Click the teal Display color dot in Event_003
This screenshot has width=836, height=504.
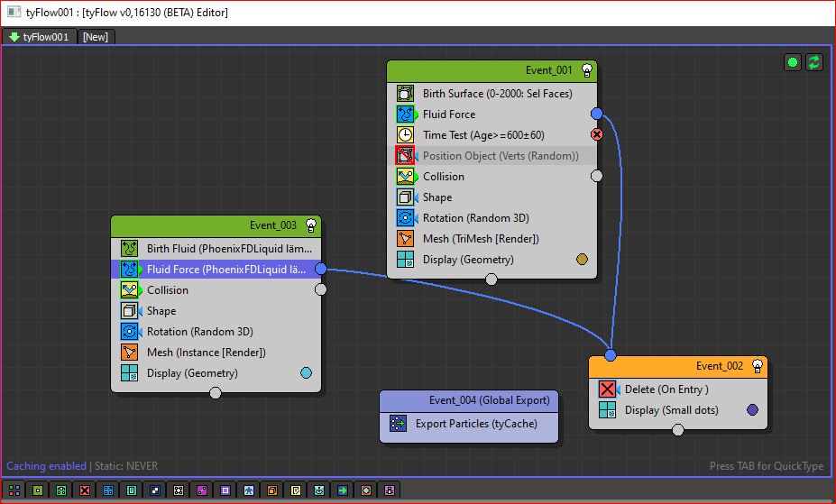(x=306, y=373)
